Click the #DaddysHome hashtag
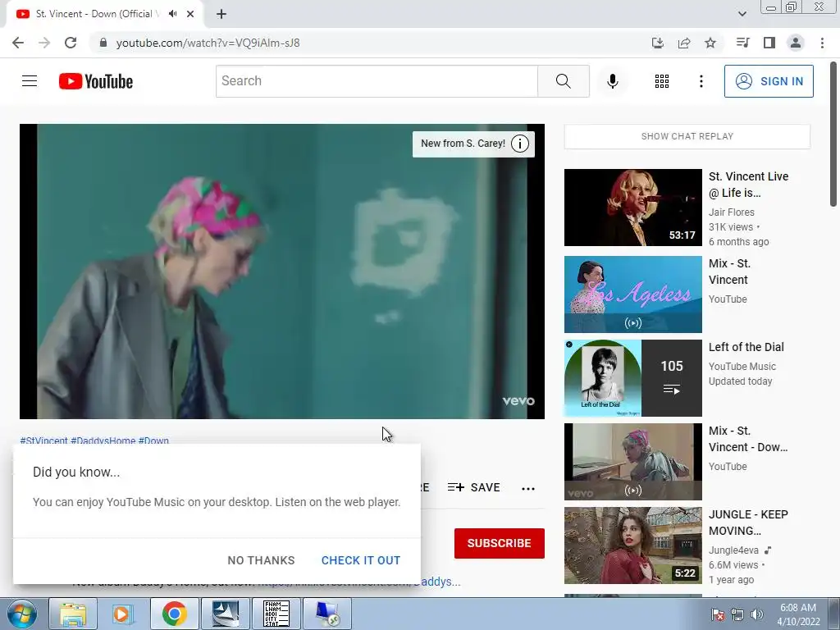The image size is (840, 630). (x=103, y=441)
